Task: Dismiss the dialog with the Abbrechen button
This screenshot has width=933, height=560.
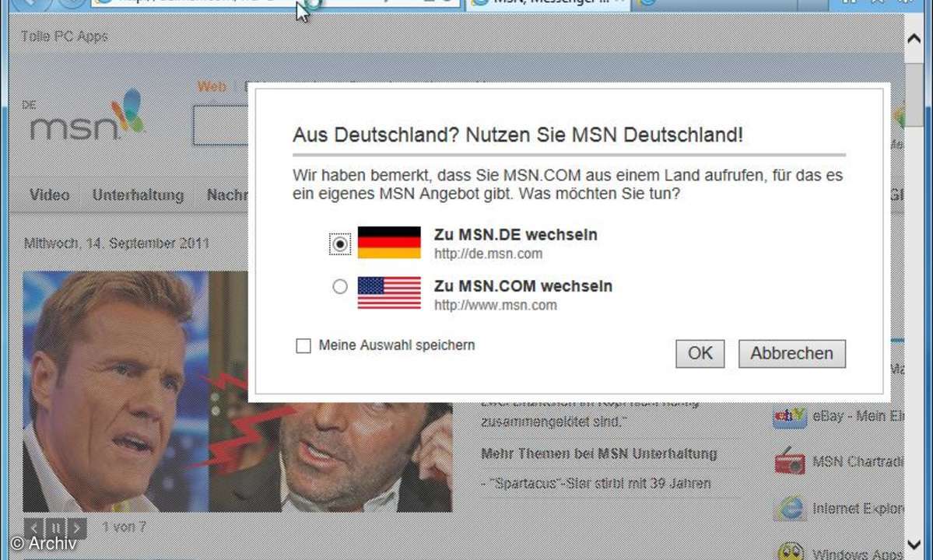Action: coord(792,354)
